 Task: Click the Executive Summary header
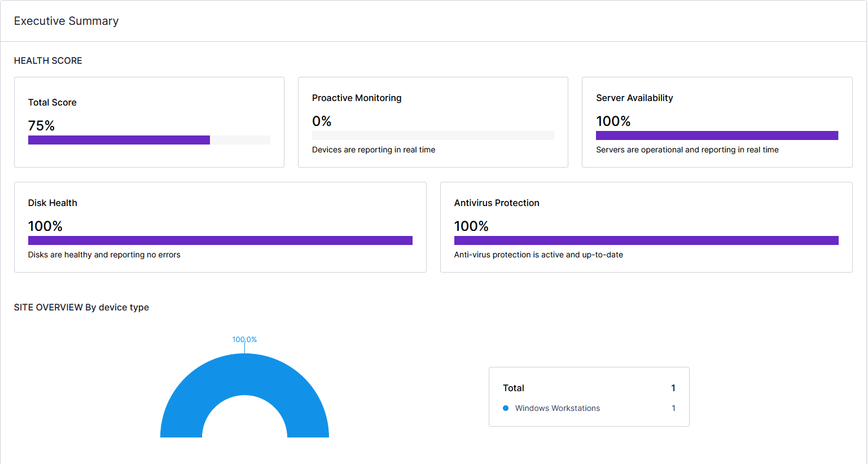66,21
